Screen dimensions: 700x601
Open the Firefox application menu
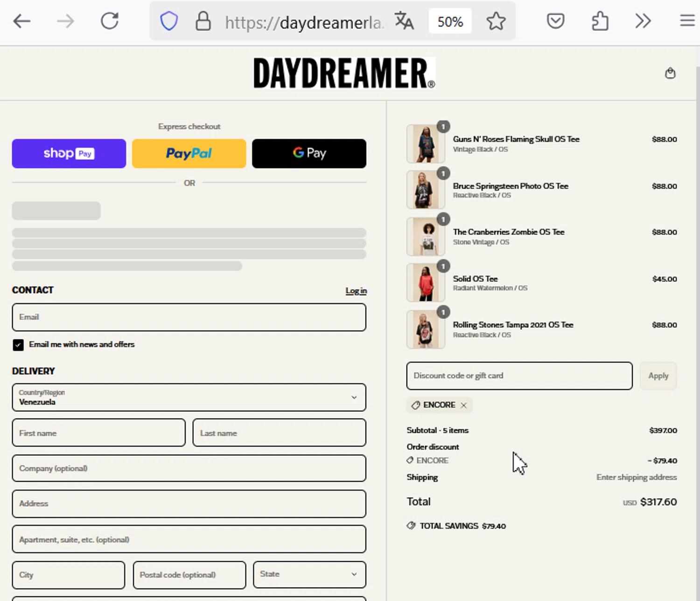point(687,21)
